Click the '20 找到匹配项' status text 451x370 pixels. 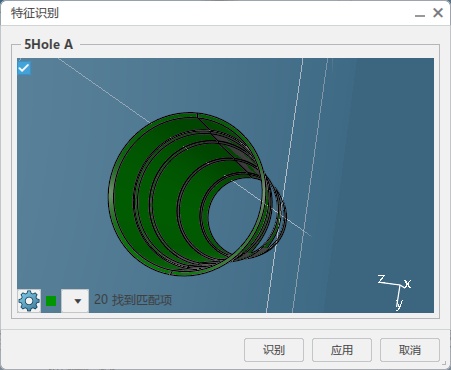pyautogui.click(x=133, y=300)
